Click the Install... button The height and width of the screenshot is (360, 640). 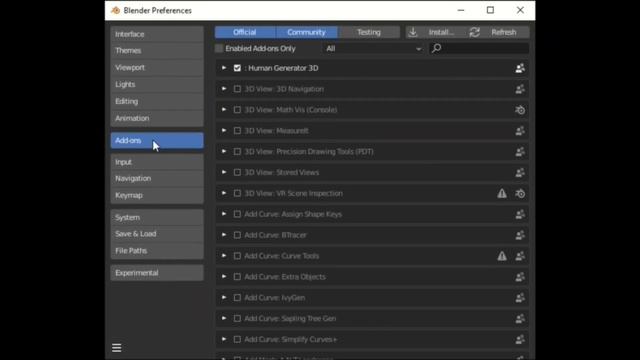436,32
